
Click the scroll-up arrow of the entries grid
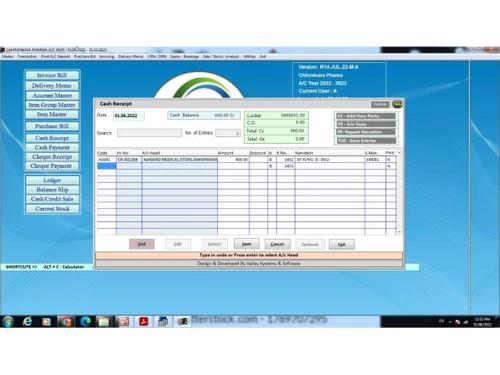coord(399,153)
